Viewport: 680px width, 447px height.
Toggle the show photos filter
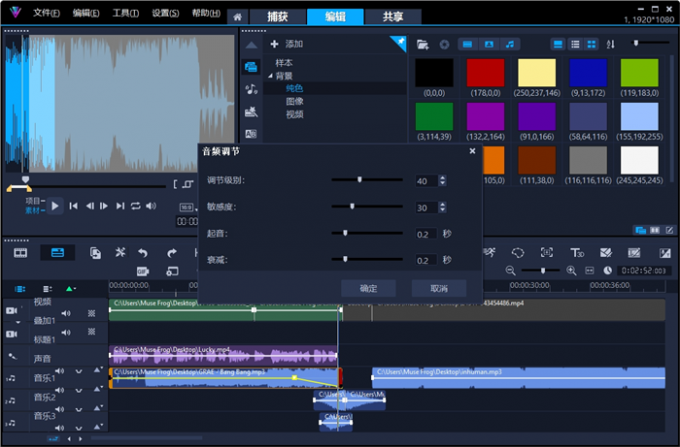coord(489,44)
